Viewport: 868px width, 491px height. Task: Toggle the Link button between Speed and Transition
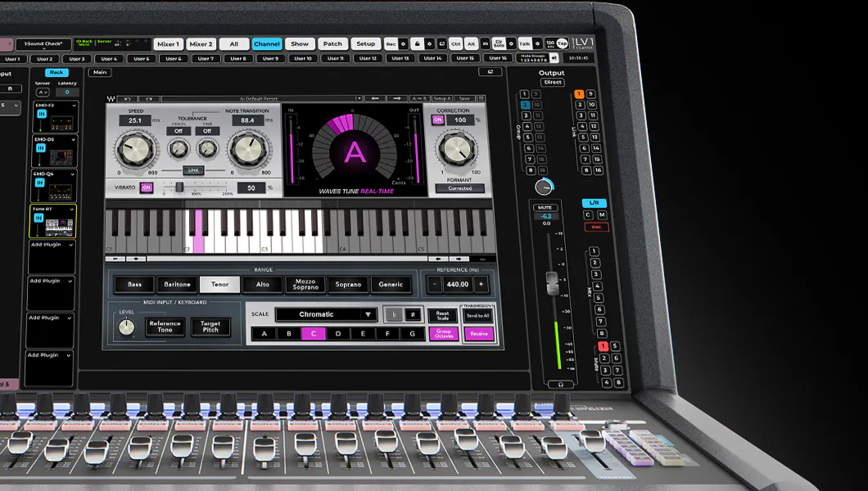[x=193, y=170]
